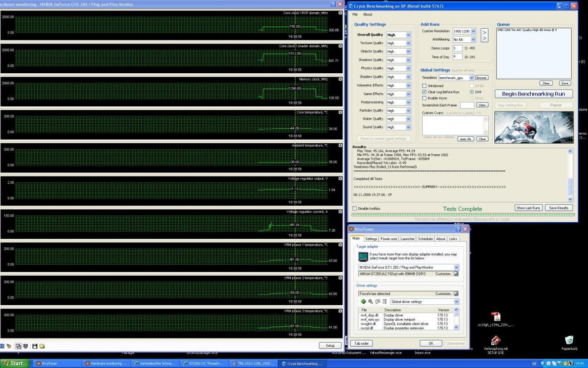Viewport: 588px width, 368px height.
Task: Close the Ambient temperature graph
Action: click(x=340, y=145)
